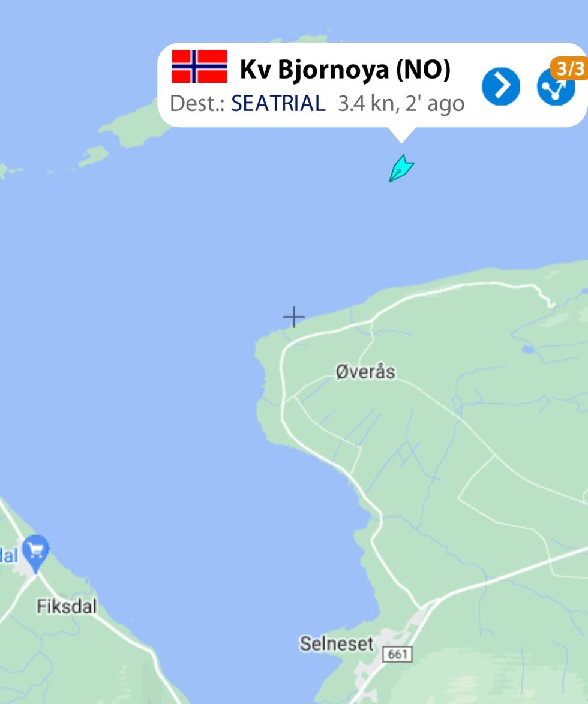Show the vessel track route icon
The width and height of the screenshot is (588, 704).
pyautogui.click(x=556, y=87)
